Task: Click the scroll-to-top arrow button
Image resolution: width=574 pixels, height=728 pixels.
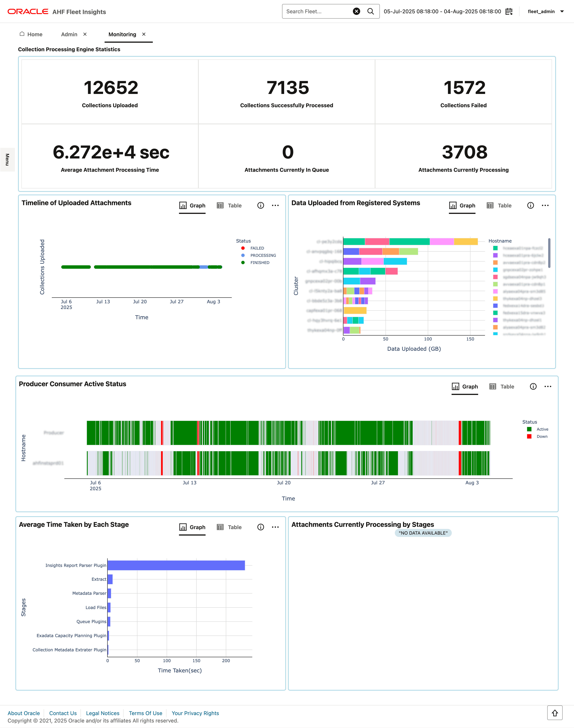Action: tap(554, 713)
